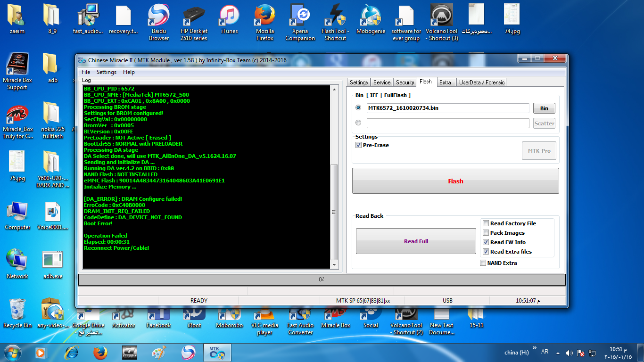This screenshot has height=362, width=644.
Task: Open the 75.jpg image file
Action: click(x=17, y=166)
